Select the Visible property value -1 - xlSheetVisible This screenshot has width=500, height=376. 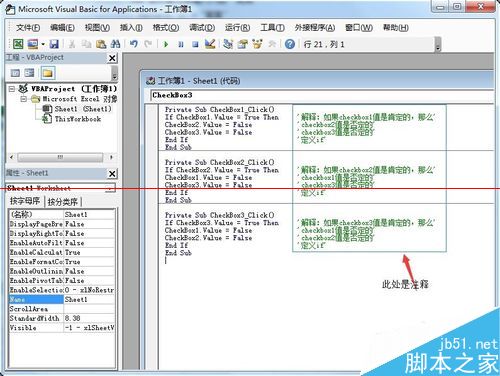(x=89, y=328)
